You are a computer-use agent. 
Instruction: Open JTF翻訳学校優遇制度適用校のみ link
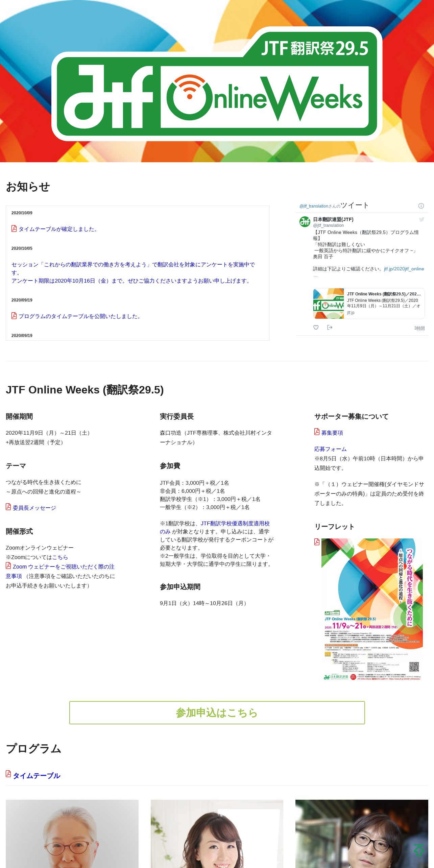coord(215,527)
